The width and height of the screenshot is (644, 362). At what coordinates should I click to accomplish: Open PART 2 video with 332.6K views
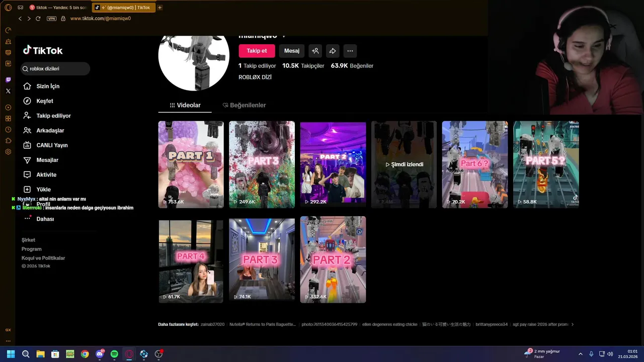333,259
